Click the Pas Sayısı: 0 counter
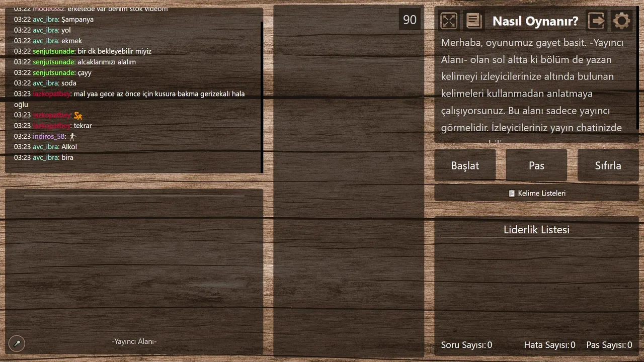This screenshot has width=644, height=362. tap(609, 345)
